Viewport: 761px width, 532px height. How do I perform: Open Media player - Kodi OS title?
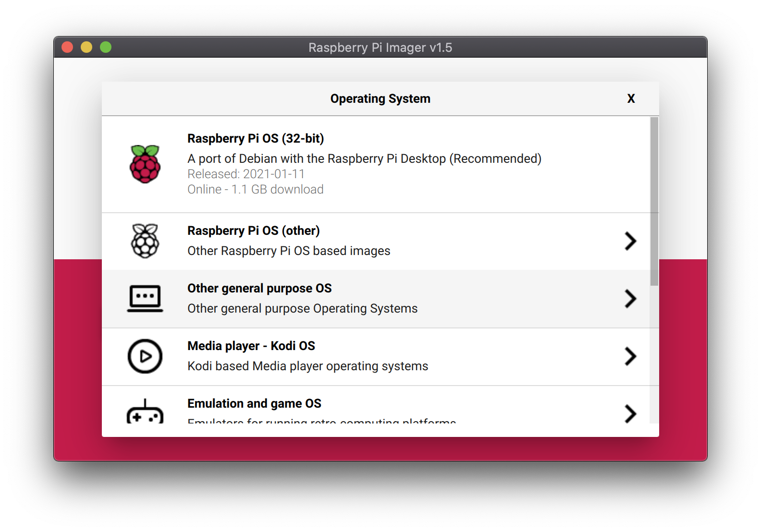point(251,346)
